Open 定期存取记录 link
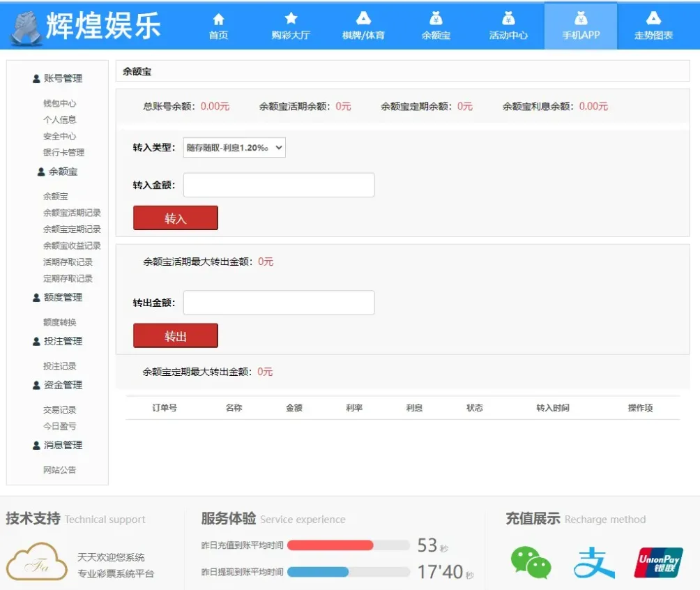 tap(68, 279)
